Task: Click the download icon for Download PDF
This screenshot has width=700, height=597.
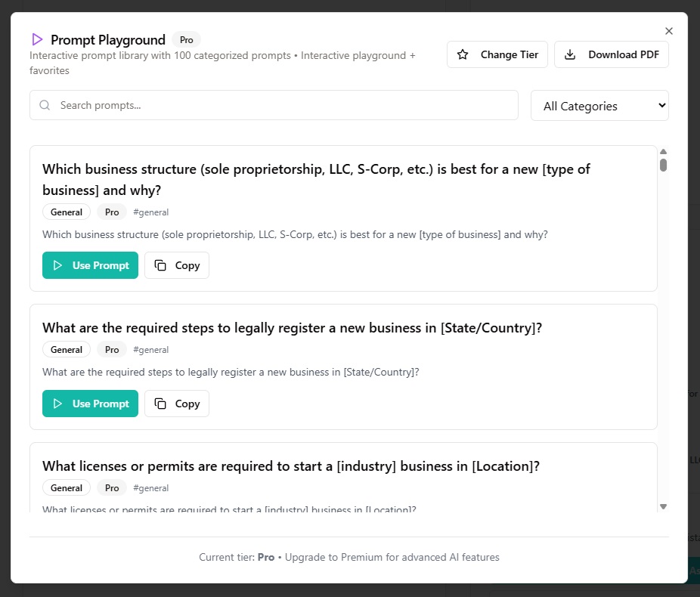Action: point(571,54)
